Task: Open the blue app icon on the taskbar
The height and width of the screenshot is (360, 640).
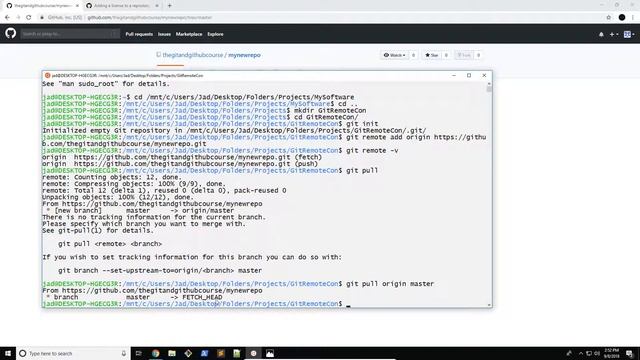Action: 204,353
